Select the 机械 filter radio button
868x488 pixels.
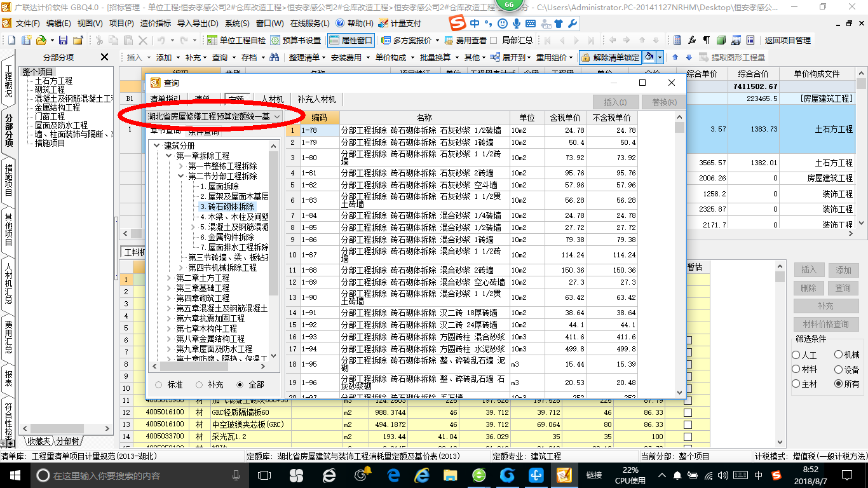pyautogui.click(x=839, y=355)
